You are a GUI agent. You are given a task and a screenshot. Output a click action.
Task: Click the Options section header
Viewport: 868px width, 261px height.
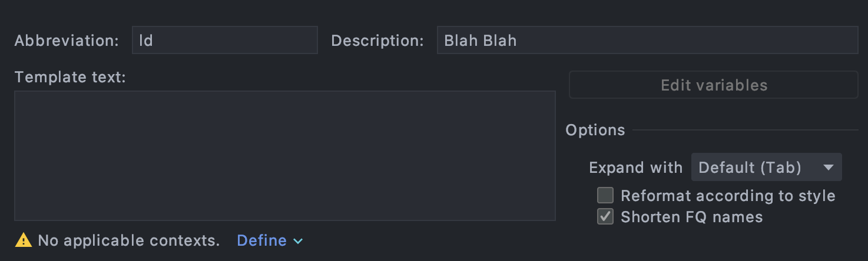point(595,130)
